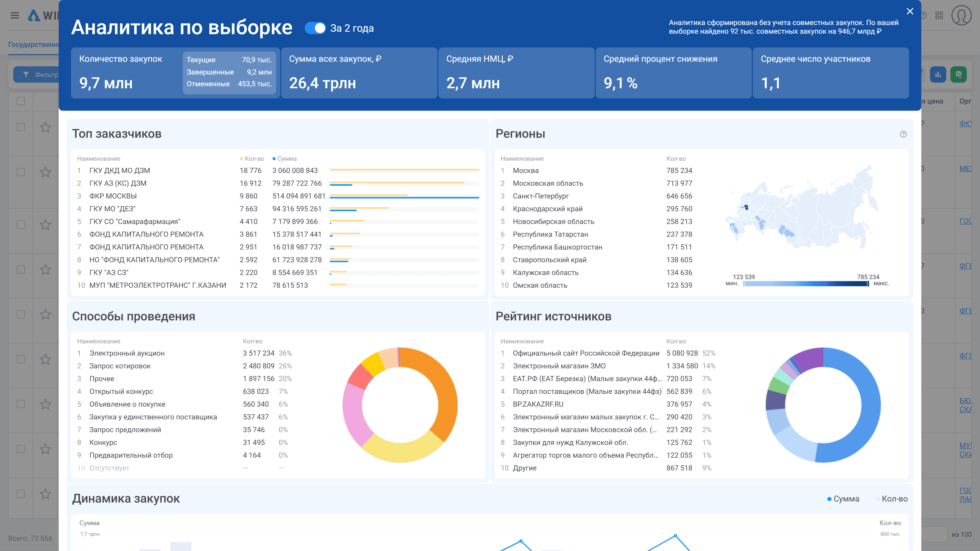Click the blue bar chart analytics icon
The height and width of the screenshot is (551, 980).
tap(938, 74)
